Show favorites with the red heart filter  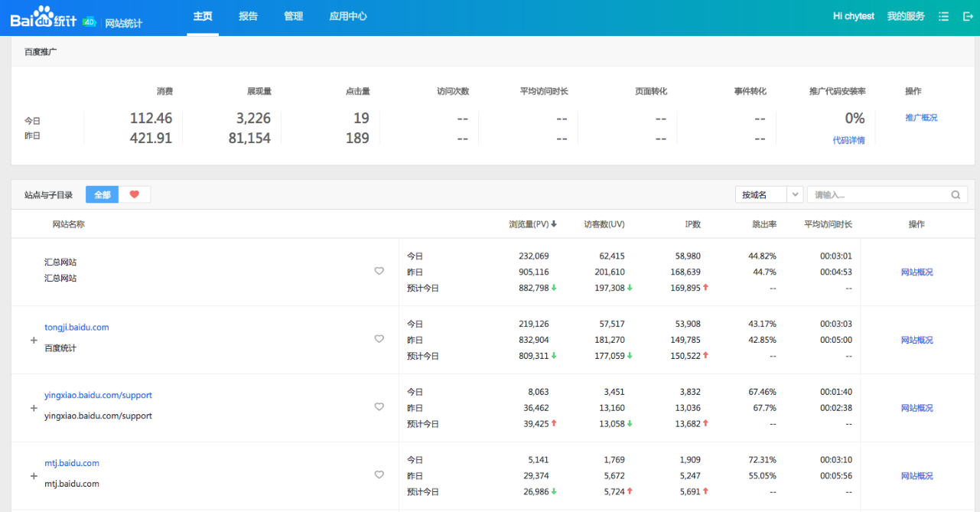[x=135, y=194]
